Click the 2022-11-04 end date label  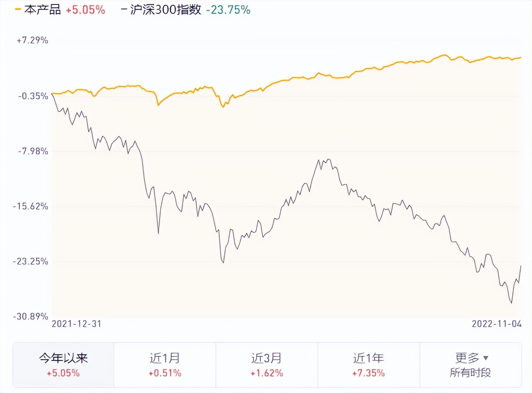497,324
